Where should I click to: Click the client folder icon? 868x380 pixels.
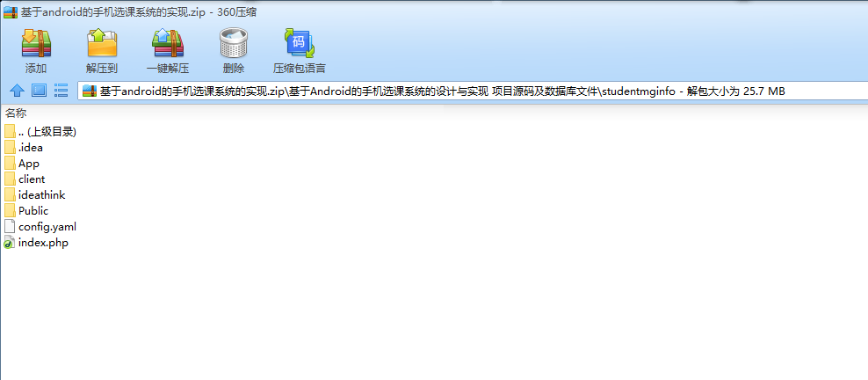[x=10, y=179]
